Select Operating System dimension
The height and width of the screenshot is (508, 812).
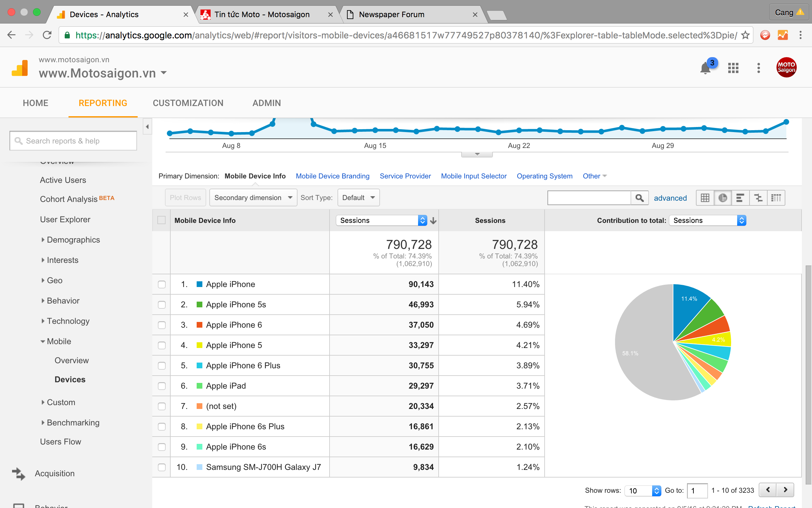point(545,176)
